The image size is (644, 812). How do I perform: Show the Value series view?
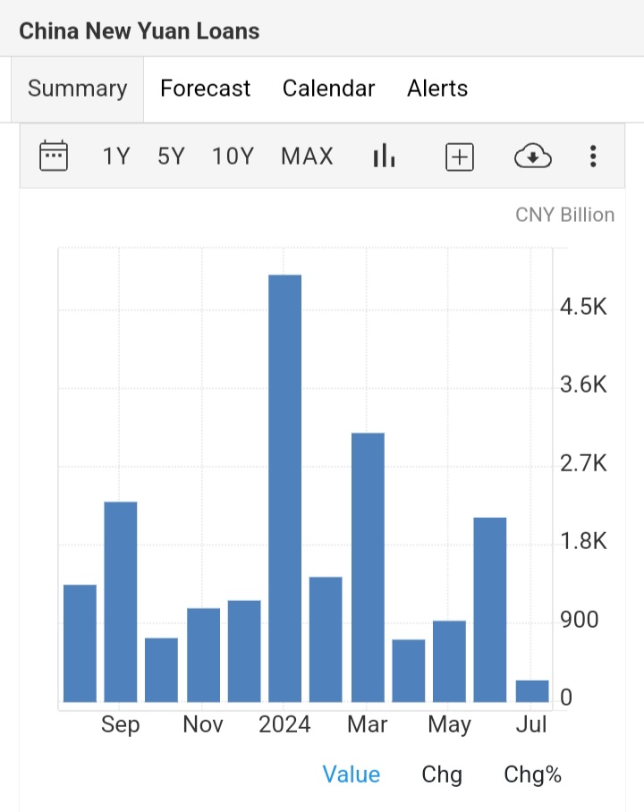(x=351, y=774)
